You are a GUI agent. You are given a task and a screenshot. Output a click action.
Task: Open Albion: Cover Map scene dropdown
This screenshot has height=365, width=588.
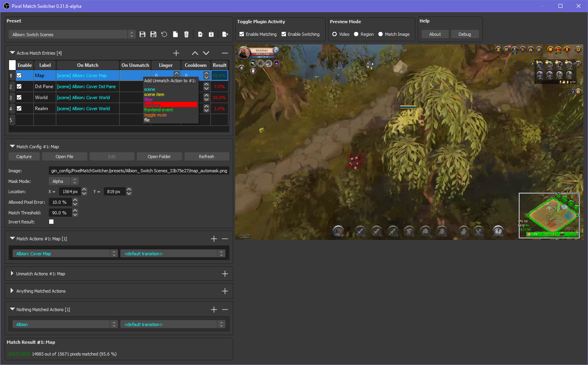coord(65,254)
